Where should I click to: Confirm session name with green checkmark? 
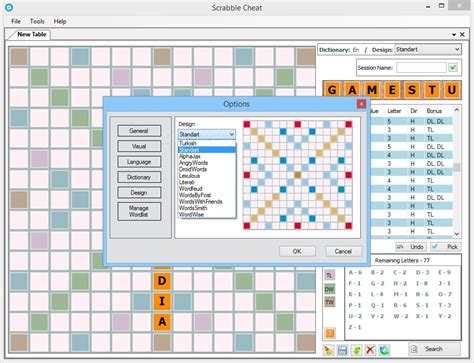coord(453,68)
